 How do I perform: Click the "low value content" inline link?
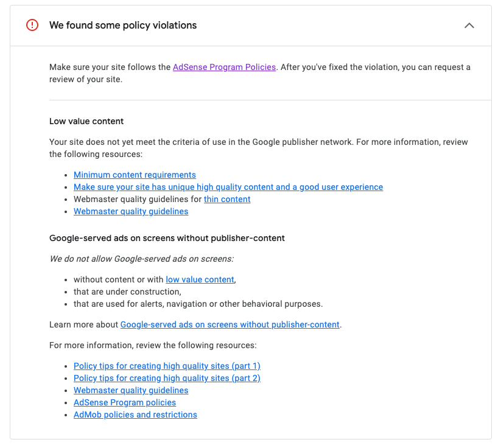pyautogui.click(x=200, y=280)
